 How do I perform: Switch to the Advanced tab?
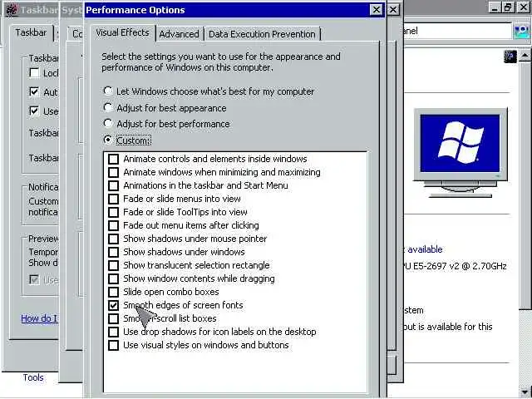pos(180,34)
